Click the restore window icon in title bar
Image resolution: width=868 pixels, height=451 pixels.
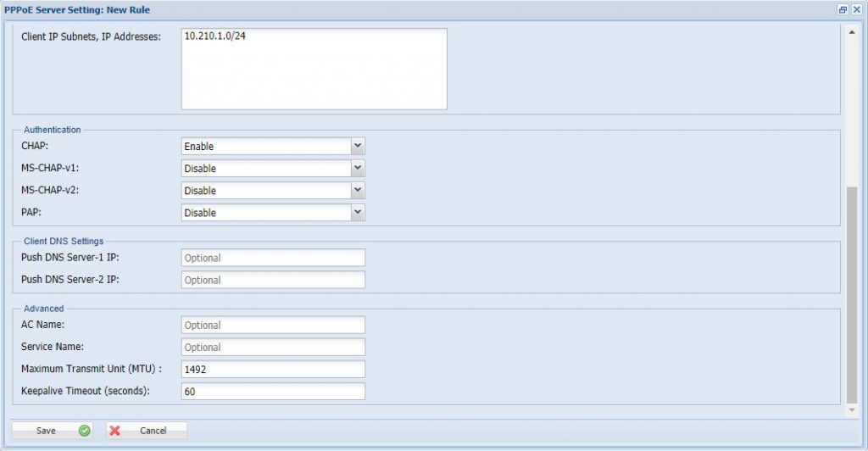pos(843,8)
